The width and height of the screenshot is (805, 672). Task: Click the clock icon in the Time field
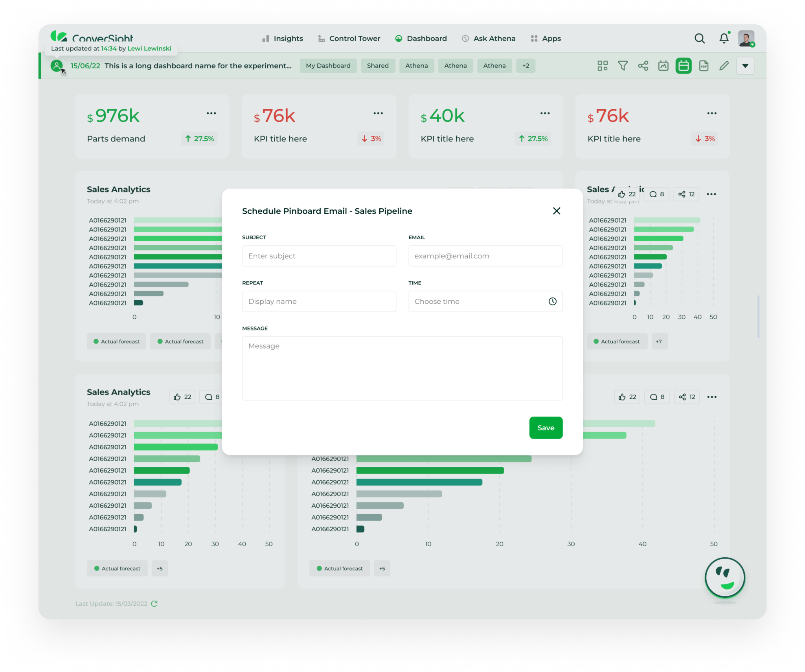[x=552, y=301]
